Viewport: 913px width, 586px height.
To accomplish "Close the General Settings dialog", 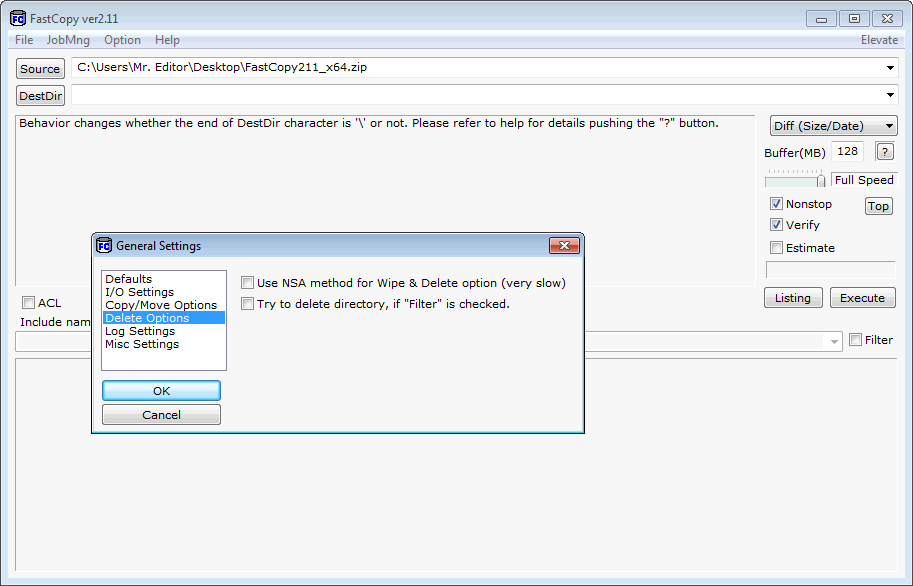I will coord(564,246).
